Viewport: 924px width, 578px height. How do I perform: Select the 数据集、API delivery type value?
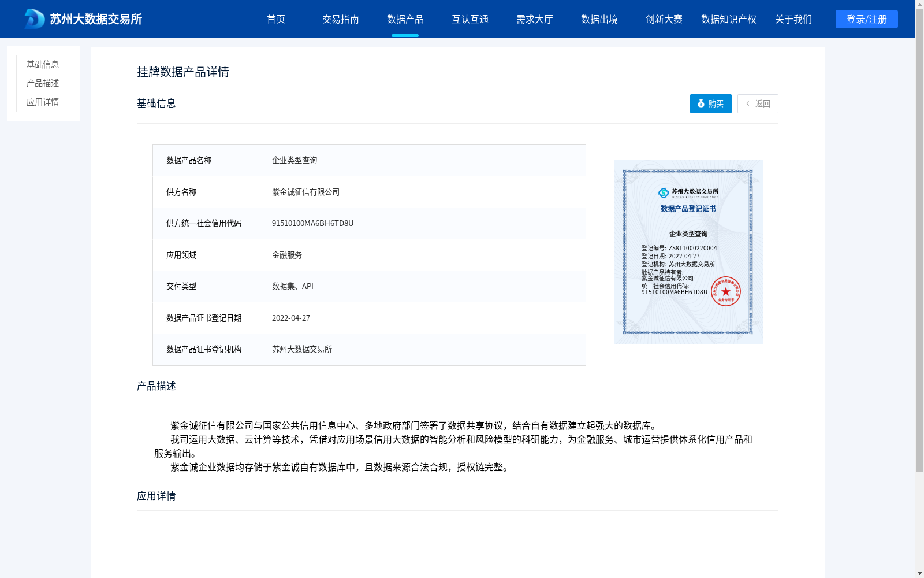coord(424,286)
